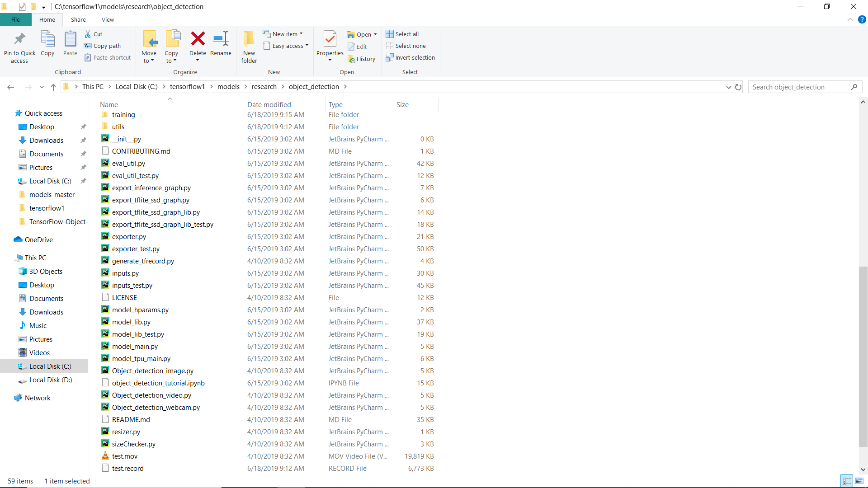The image size is (868, 488).
Task: Switch to the View tab
Action: tap(108, 19)
